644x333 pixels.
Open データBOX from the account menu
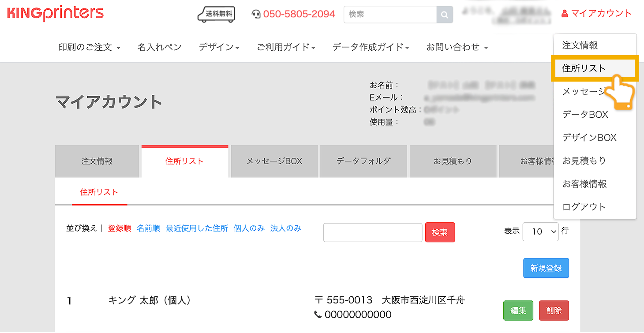click(585, 115)
